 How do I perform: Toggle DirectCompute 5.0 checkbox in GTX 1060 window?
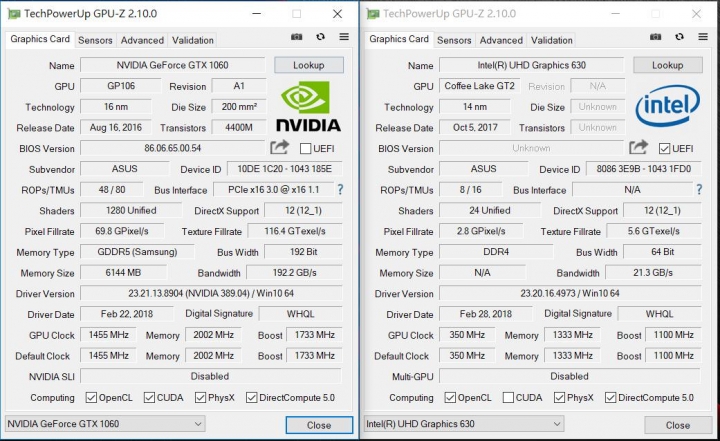pyautogui.click(x=251, y=397)
